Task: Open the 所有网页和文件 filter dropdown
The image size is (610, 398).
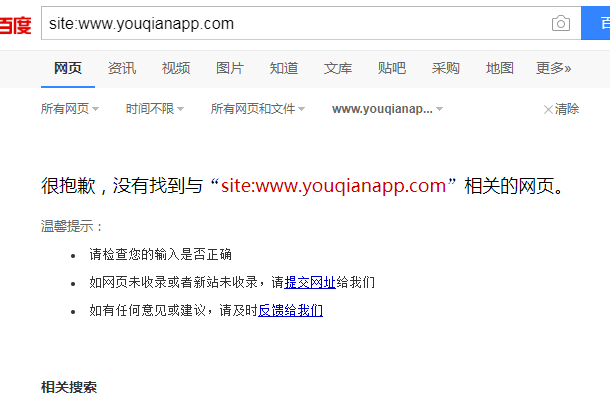Action: click(258, 109)
